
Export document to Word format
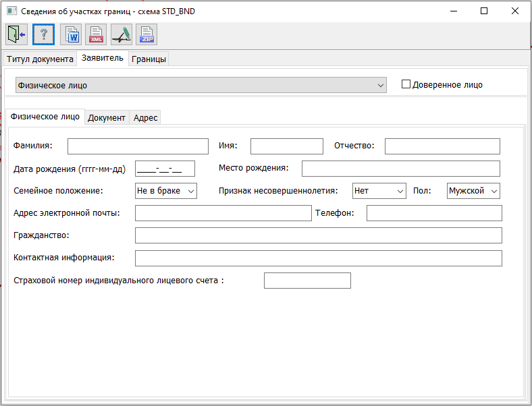point(71,34)
